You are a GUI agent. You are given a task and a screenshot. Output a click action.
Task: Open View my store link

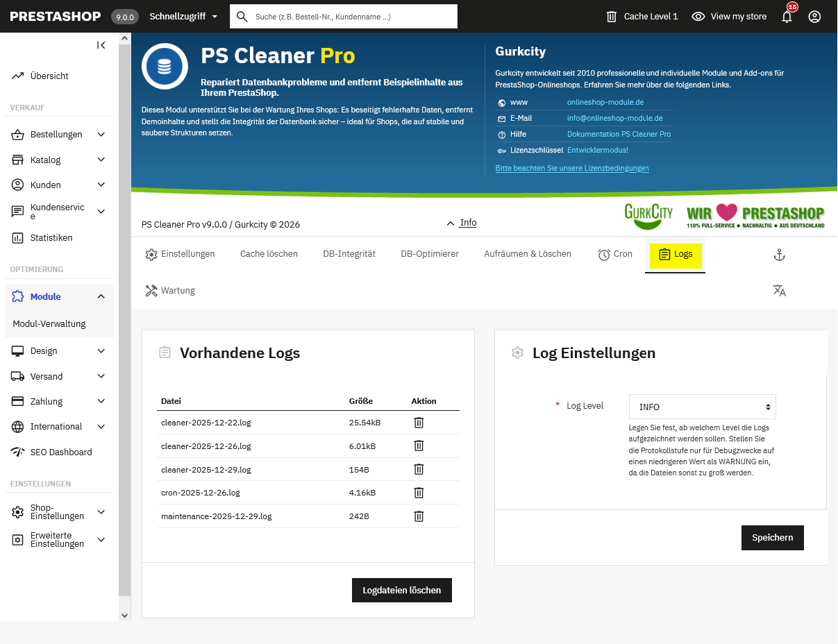click(730, 17)
